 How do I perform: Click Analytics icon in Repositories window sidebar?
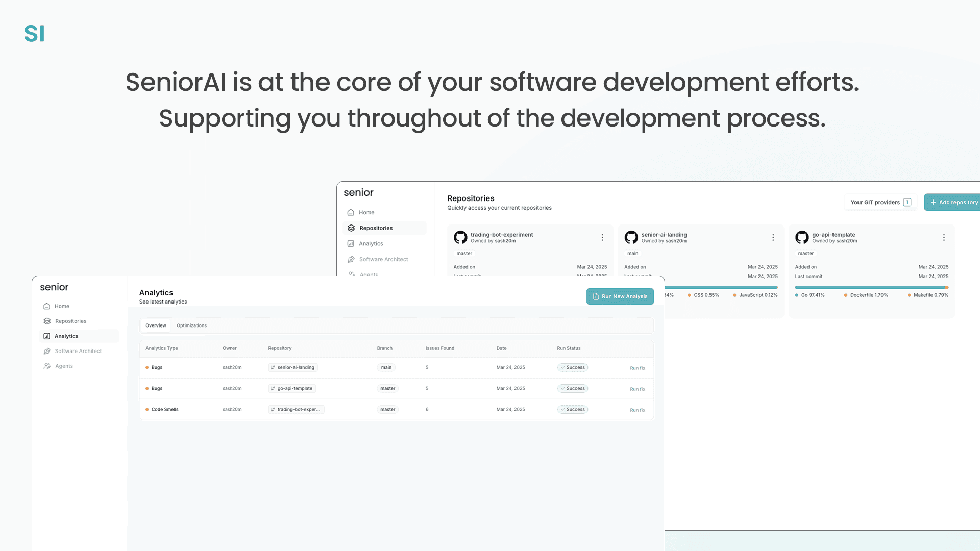[351, 244]
